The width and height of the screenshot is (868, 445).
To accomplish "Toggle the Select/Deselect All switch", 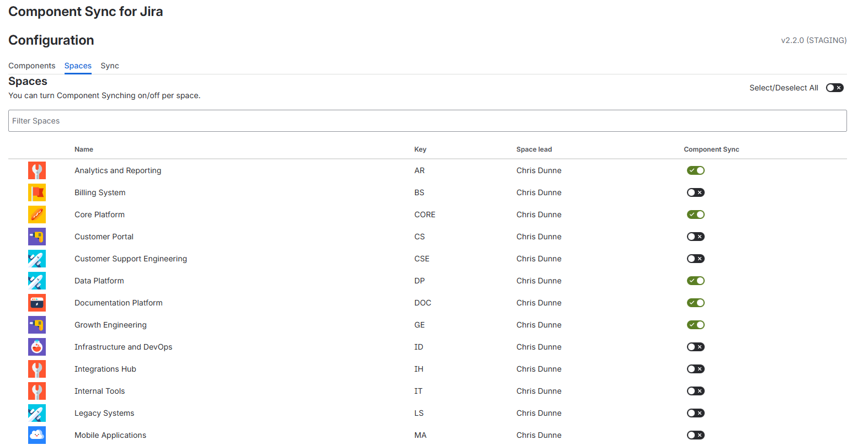I will (x=834, y=88).
